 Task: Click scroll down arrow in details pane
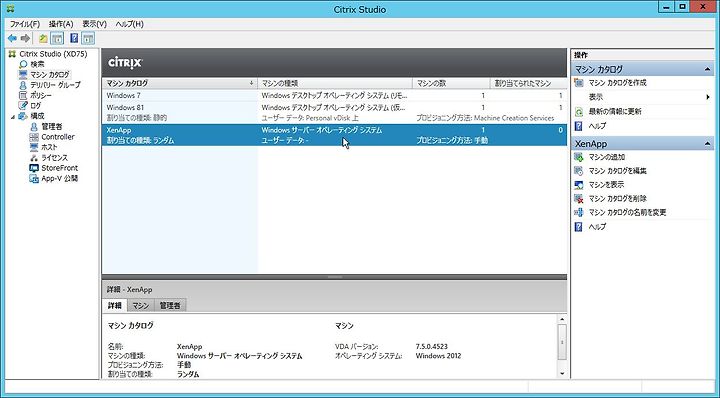(562, 374)
